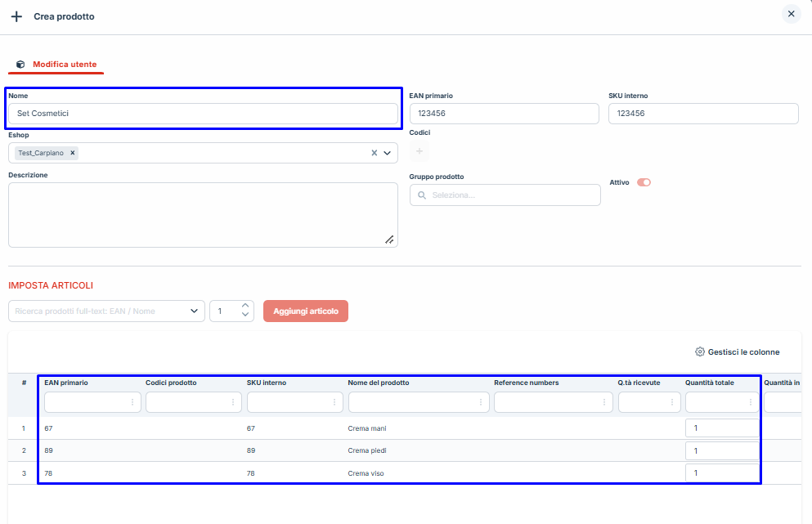Open filter menu for SKU interno column
The width and height of the screenshot is (812, 524).
click(x=334, y=402)
